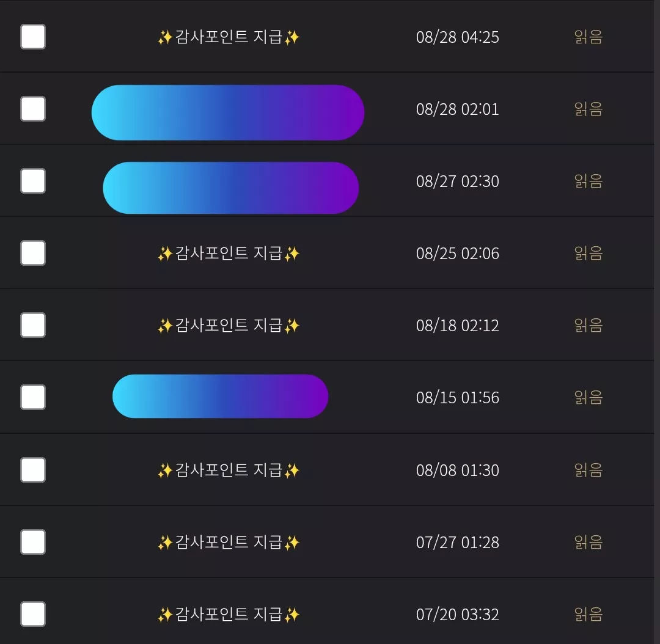660x644 pixels.
Task: Click the 08/15 01:56 timestamp
Action: point(458,397)
